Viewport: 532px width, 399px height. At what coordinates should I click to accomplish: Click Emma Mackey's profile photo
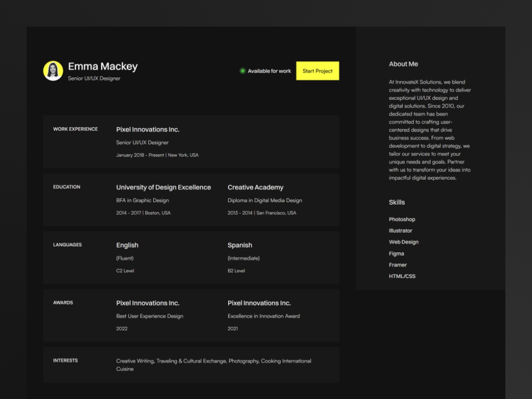(53, 71)
